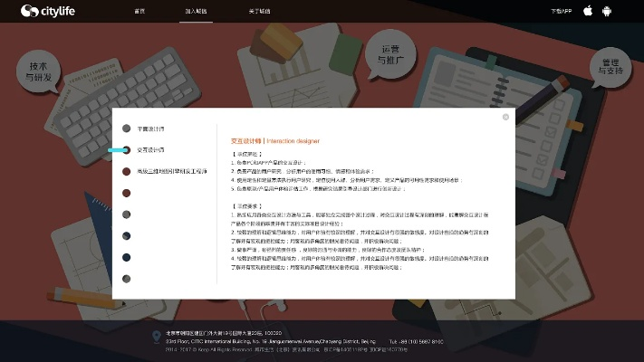
Task: Click the CITIC International Building address line
Action: pos(271,341)
